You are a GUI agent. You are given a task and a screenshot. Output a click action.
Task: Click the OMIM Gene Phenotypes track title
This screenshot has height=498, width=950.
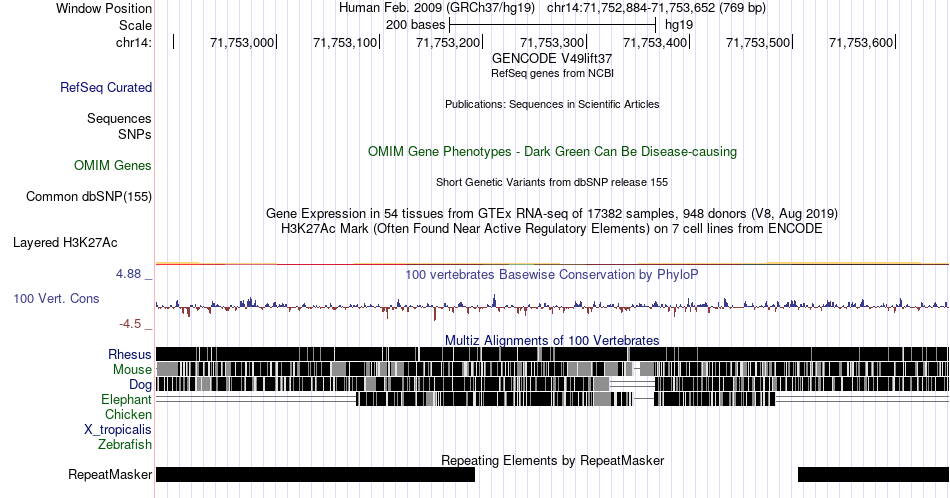pyautogui.click(x=553, y=151)
